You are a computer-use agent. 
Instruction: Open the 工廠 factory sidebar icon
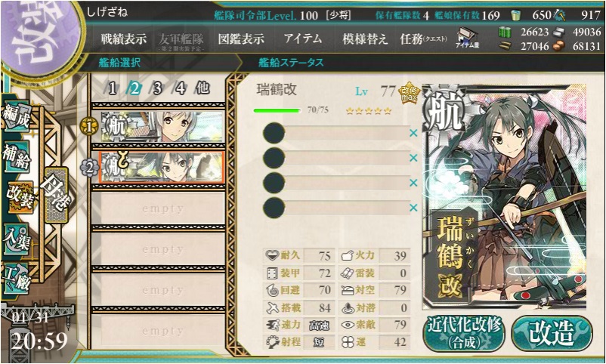(x=16, y=279)
